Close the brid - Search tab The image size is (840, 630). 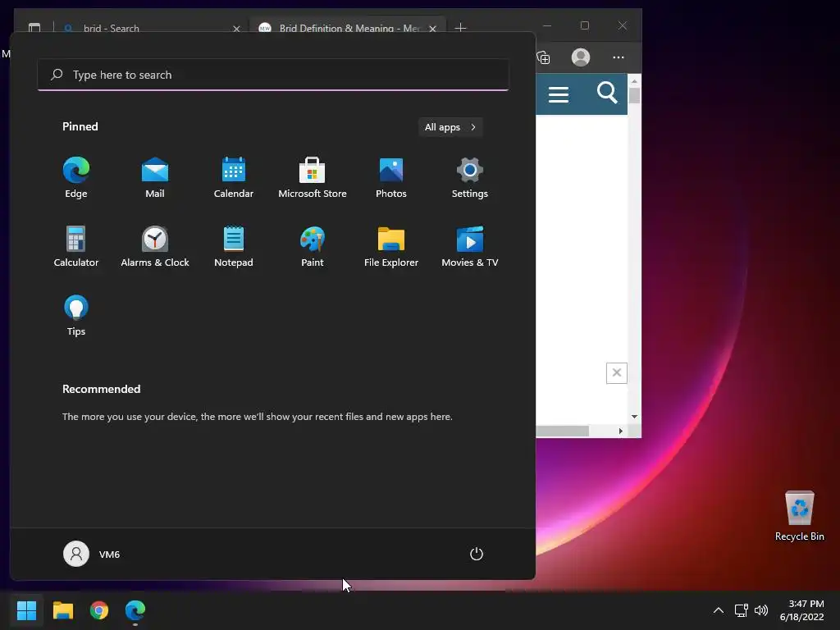pyautogui.click(x=236, y=29)
